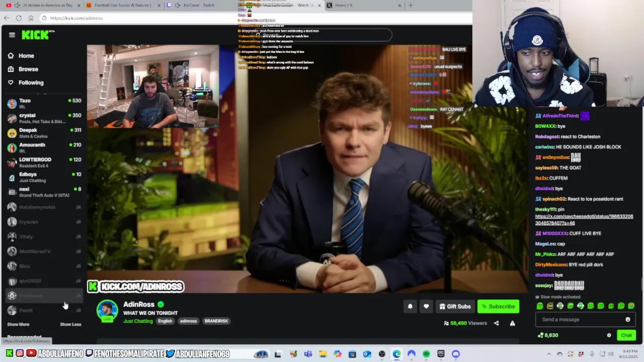Click username carlwins in chat
The width and height of the screenshot is (644, 362).
coord(544,147)
